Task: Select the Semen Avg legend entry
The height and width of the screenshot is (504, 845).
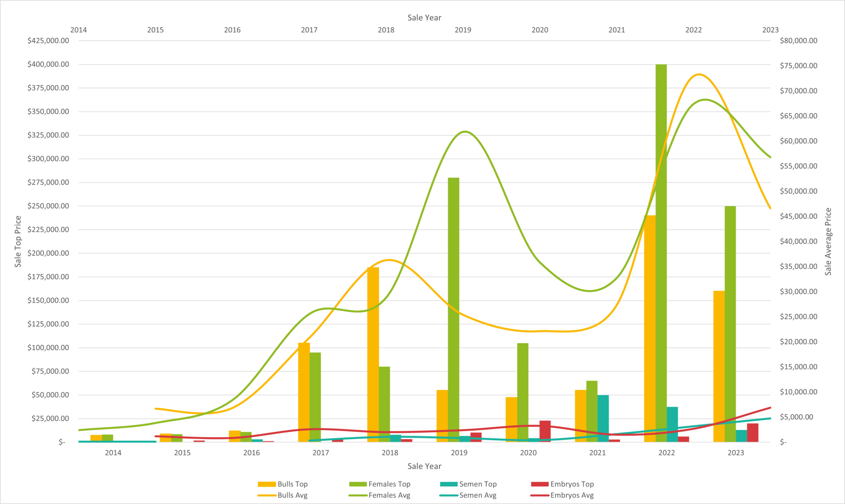Action: (478, 495)
